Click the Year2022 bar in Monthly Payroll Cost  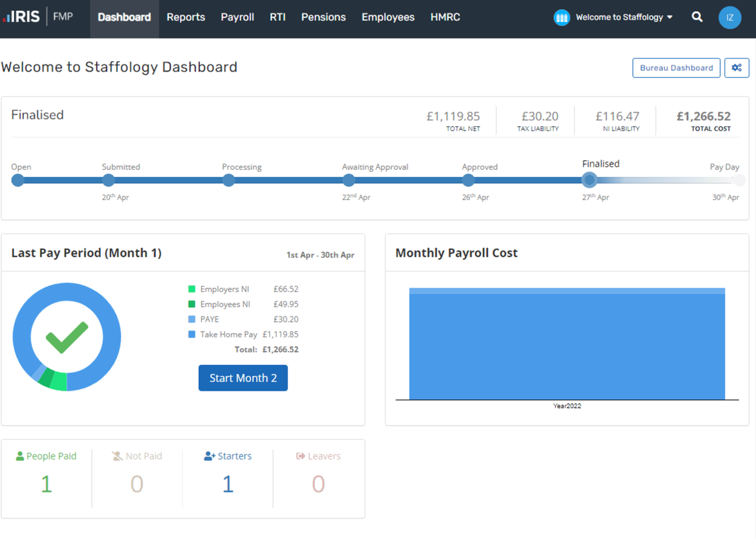click(567, 344)
